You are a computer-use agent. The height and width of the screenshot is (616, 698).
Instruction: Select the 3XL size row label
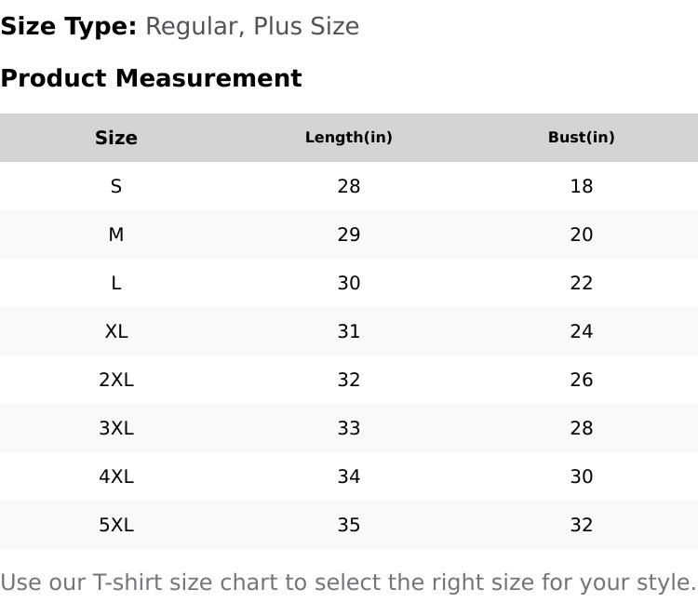click(x=116, y=428)
